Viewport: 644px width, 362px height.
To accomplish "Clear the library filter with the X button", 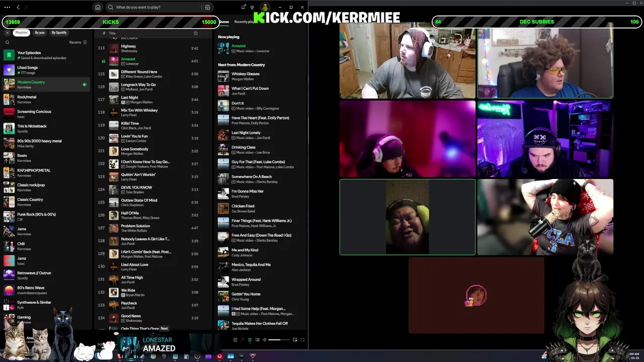I will [7, 33].
